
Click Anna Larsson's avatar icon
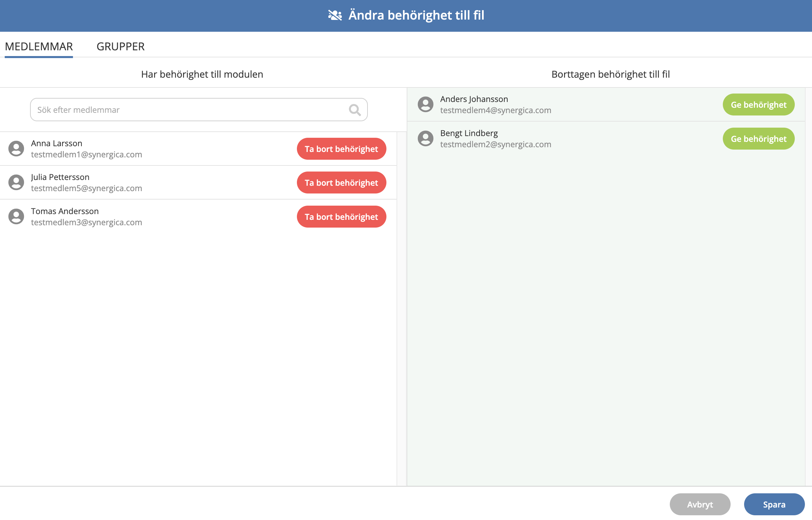tap(16, 149)
